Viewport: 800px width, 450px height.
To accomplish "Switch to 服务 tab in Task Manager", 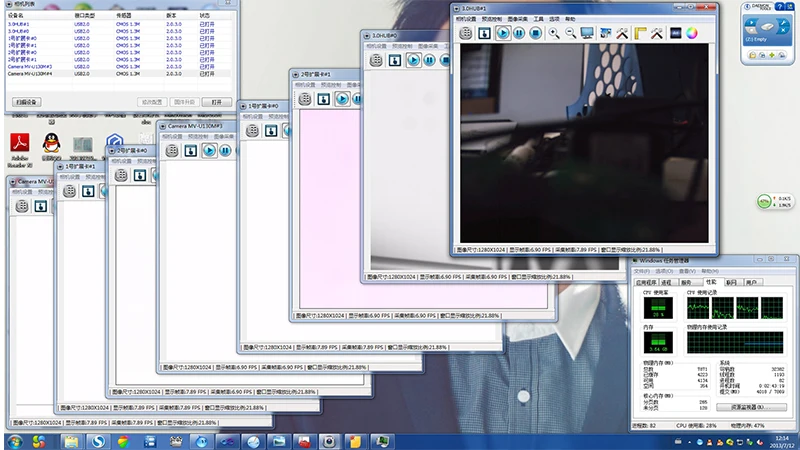I will [687, 282].
